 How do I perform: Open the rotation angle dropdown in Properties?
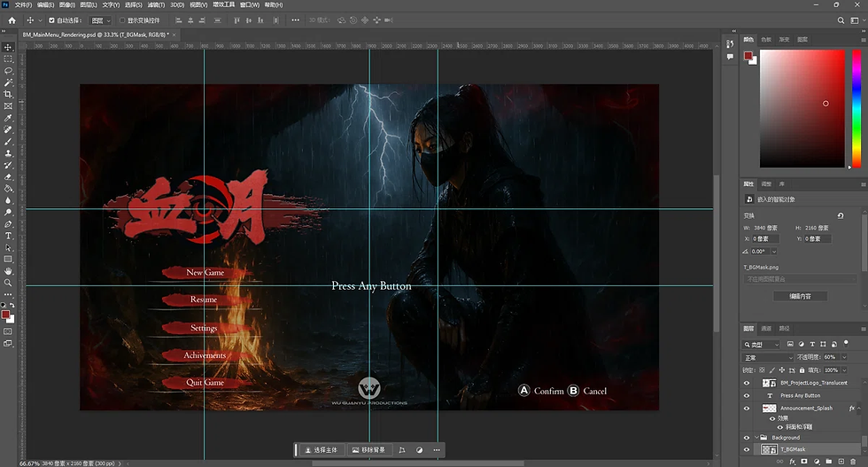coord(774,252)
